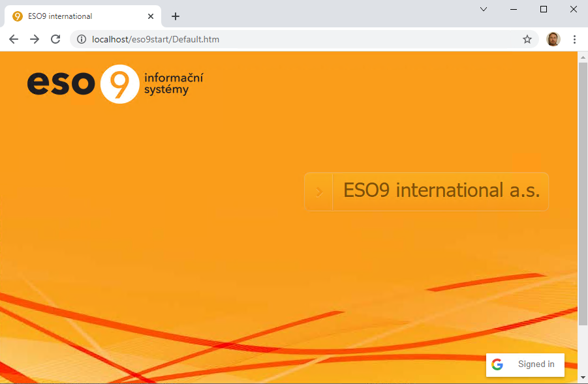
Task: Click the scrollbar down arrow
Action: [x=583, y=377]
